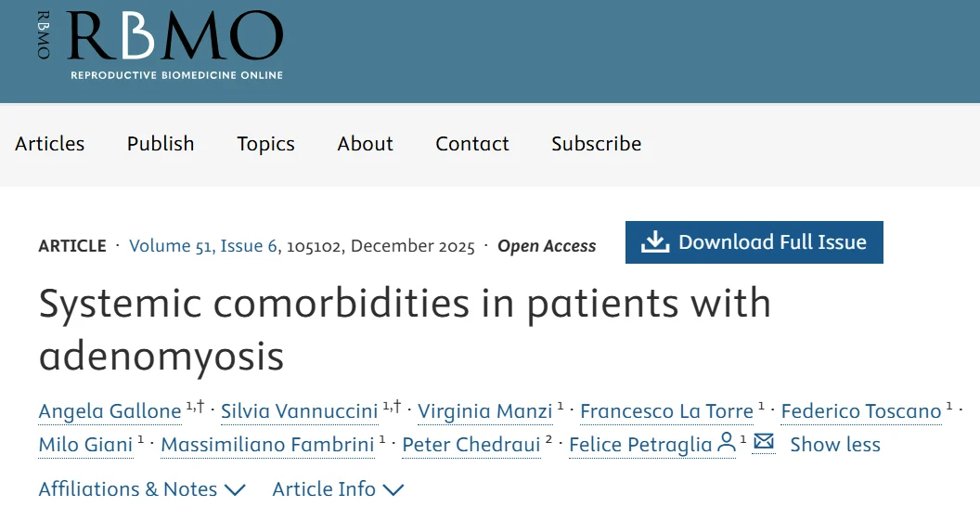The image size is (980, 507).
Task: Go to the About menu item
Action: click(365, 144)
